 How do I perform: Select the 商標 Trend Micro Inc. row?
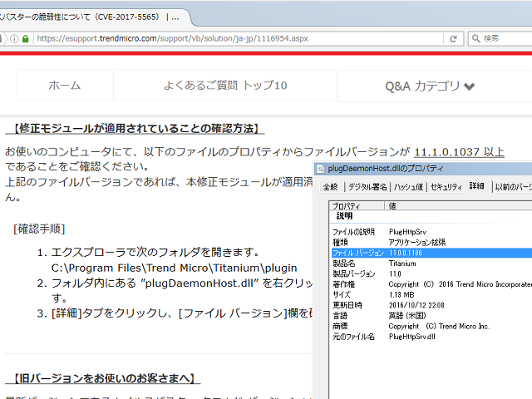coord(431,326)
